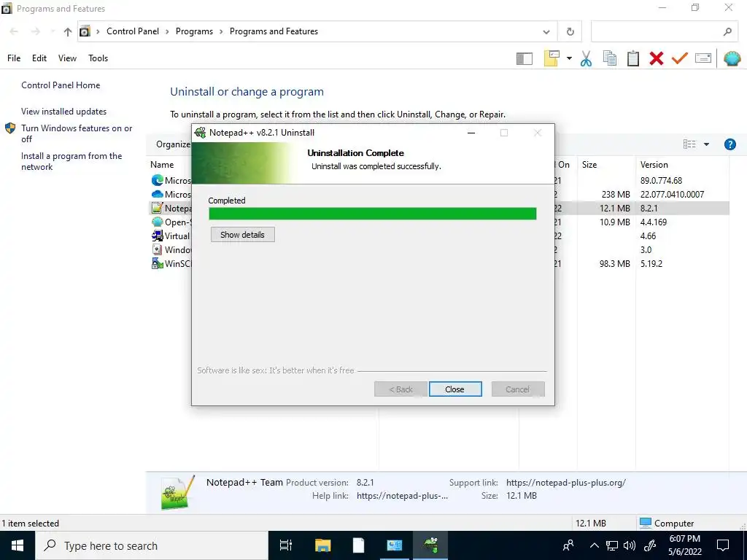
Task: Open Control Panel Home link
Action: (61, 85)
